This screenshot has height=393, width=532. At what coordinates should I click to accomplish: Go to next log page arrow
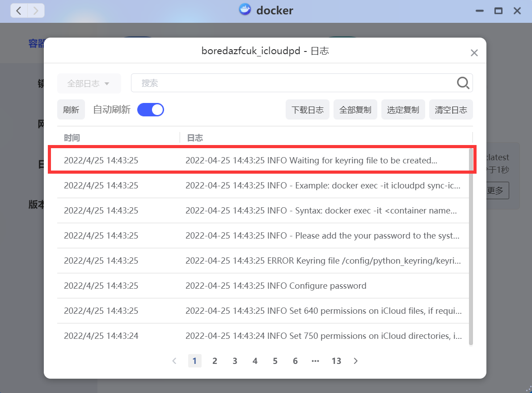355,361
